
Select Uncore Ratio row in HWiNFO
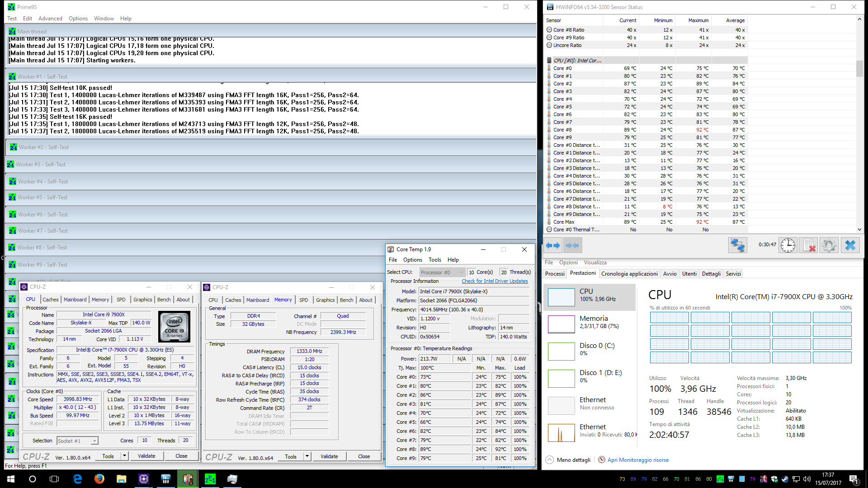(x=646, y=45)
